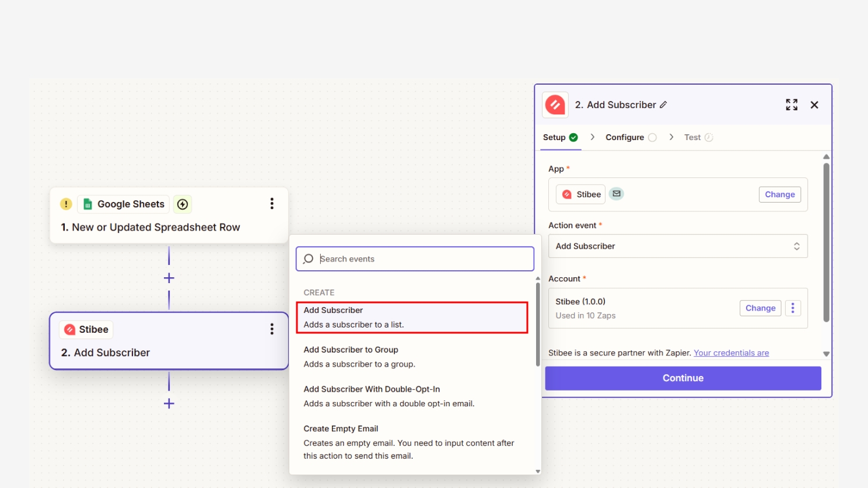
Task: Click the yellow warning icon on the Google Sheets step
Action: (x=66, y=204)
